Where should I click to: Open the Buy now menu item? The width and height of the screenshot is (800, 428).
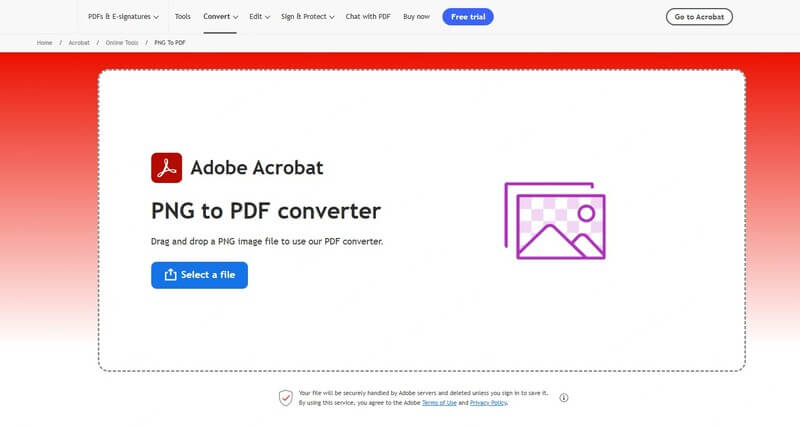pos(416,17)
